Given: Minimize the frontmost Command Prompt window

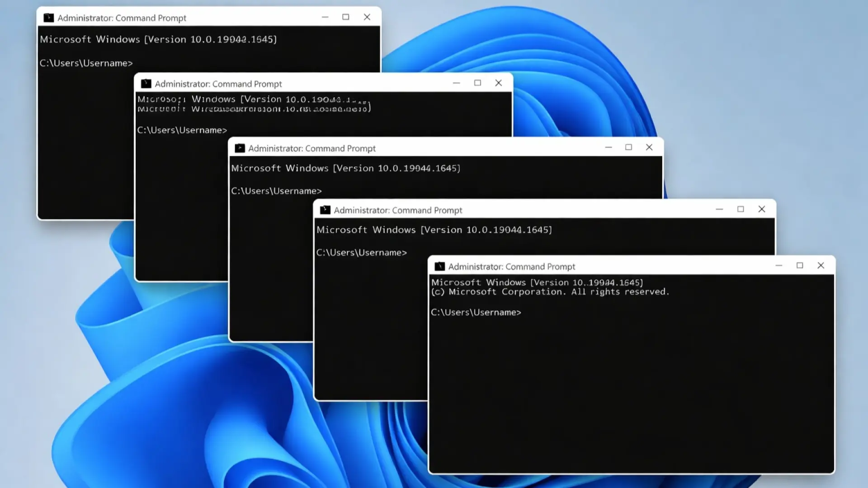Looking at the screenshot, I should click(x=778, y=266).
